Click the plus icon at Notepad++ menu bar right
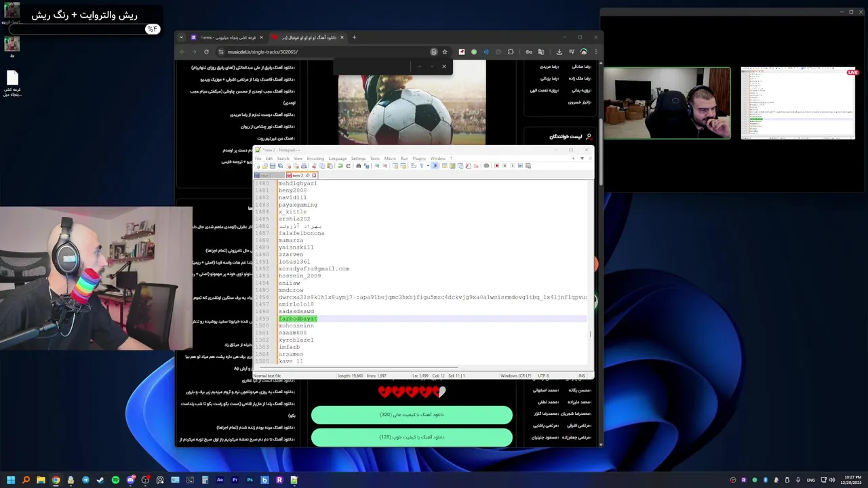This screenshot has width=868, height=488. tap(573, 159)
